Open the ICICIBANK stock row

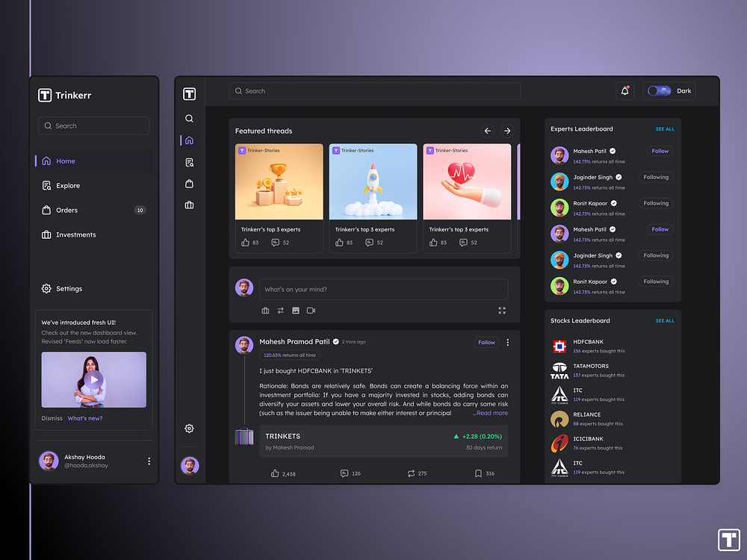coord(613,444)
